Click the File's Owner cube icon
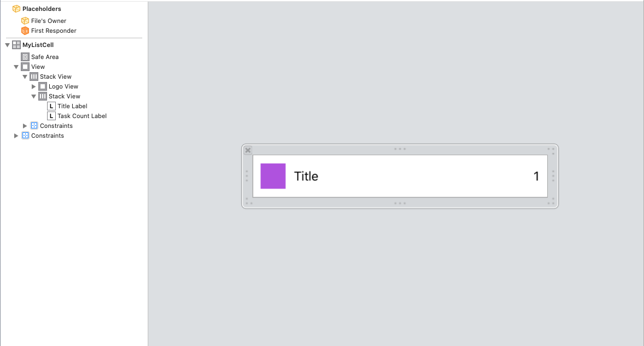Screen dimensions: 644x346 pyautogui.click(x=25, y=21)
